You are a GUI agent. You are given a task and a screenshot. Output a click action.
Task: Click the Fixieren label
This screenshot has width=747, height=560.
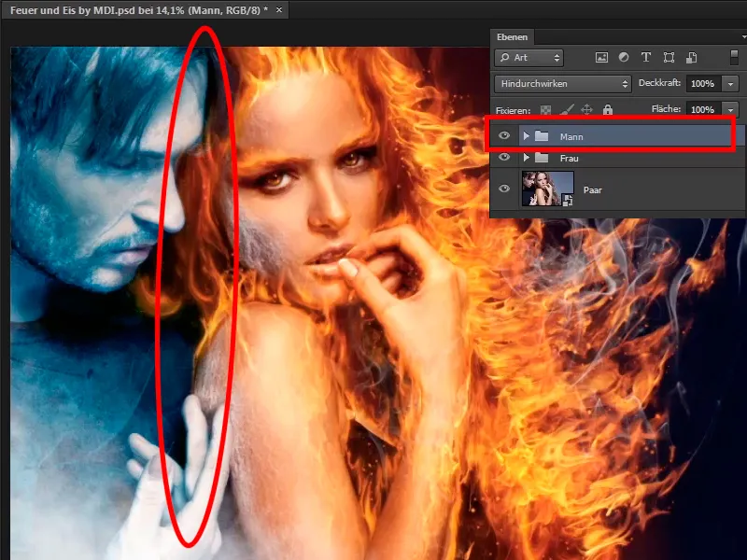click(x=513, y=110)
